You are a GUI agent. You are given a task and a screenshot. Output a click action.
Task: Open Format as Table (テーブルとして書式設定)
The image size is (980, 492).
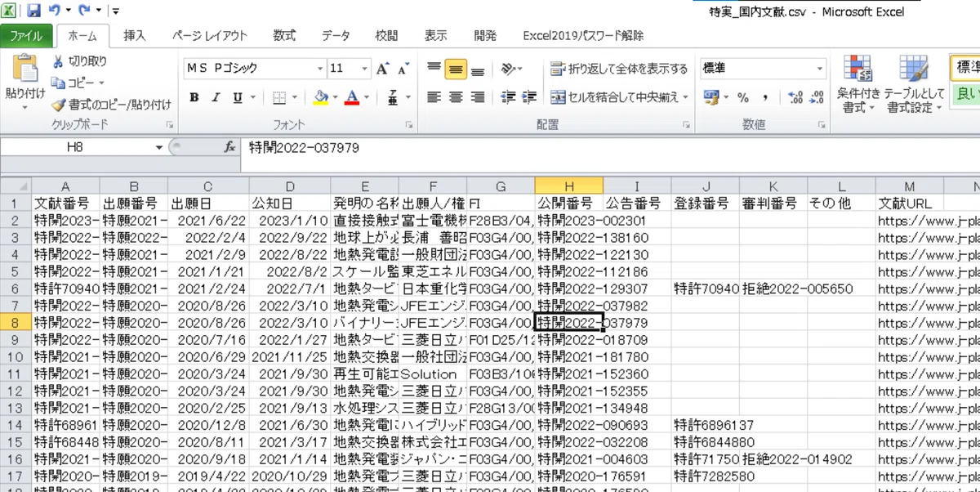pos(915,85)
